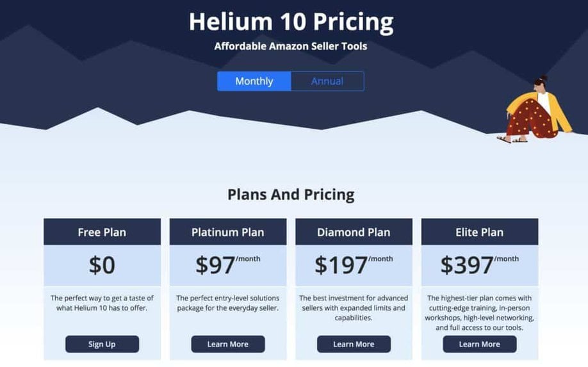
Task: Select the Free Plan header
Action: [102, 232]
